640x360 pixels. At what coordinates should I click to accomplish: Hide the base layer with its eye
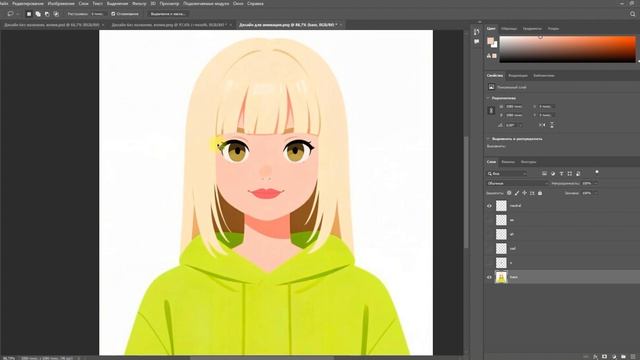pyautogui.click(x=489, y=277)
